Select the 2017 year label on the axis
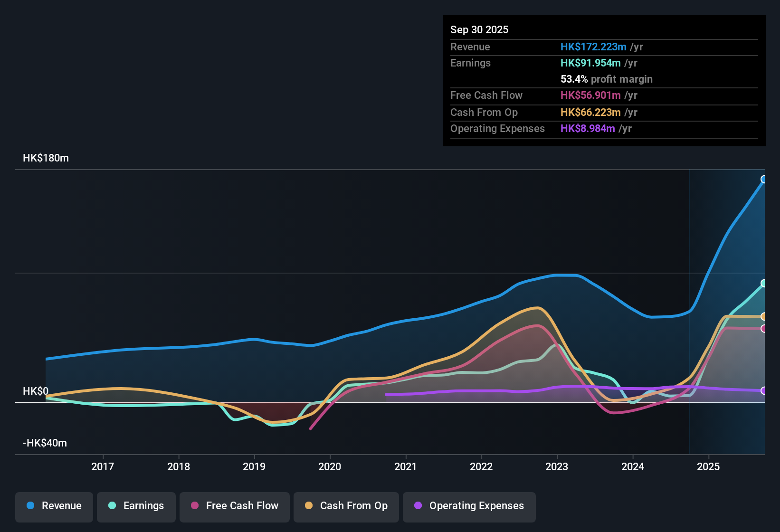Screen dimensions: 780x532 (103, 467)
